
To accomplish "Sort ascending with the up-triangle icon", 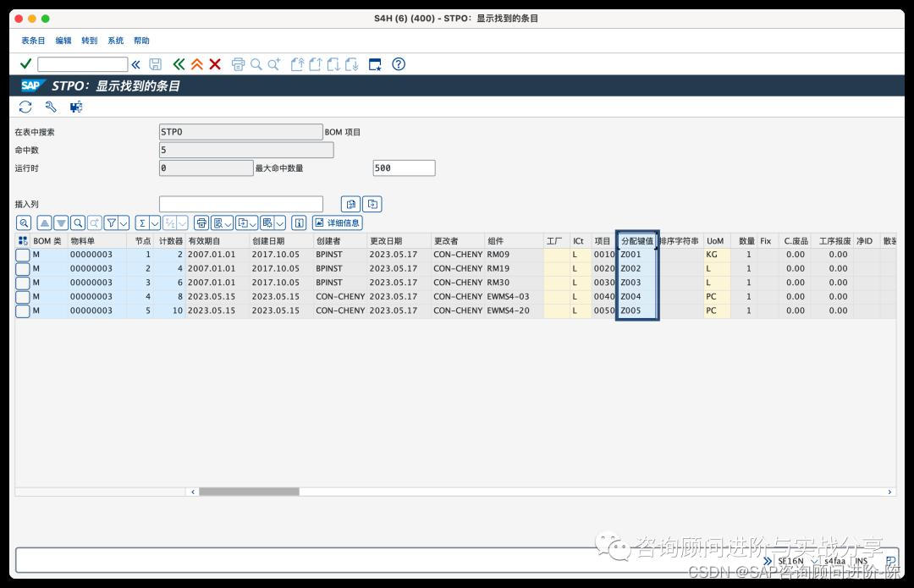I will (x=44, y=223).
